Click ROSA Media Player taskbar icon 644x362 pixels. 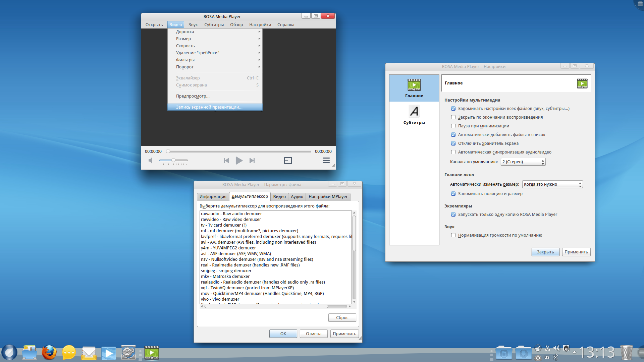152,353
